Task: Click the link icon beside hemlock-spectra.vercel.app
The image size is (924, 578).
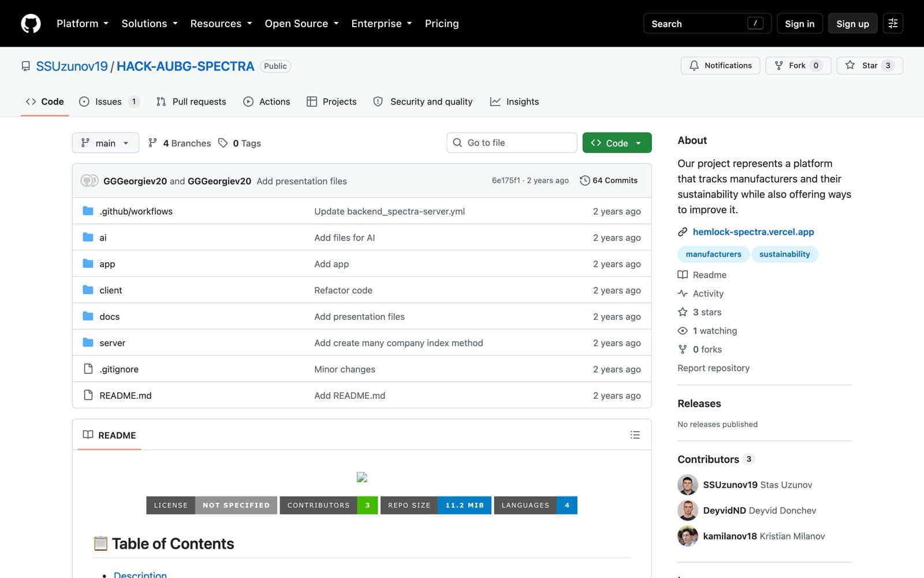Action: click(683, 232)
